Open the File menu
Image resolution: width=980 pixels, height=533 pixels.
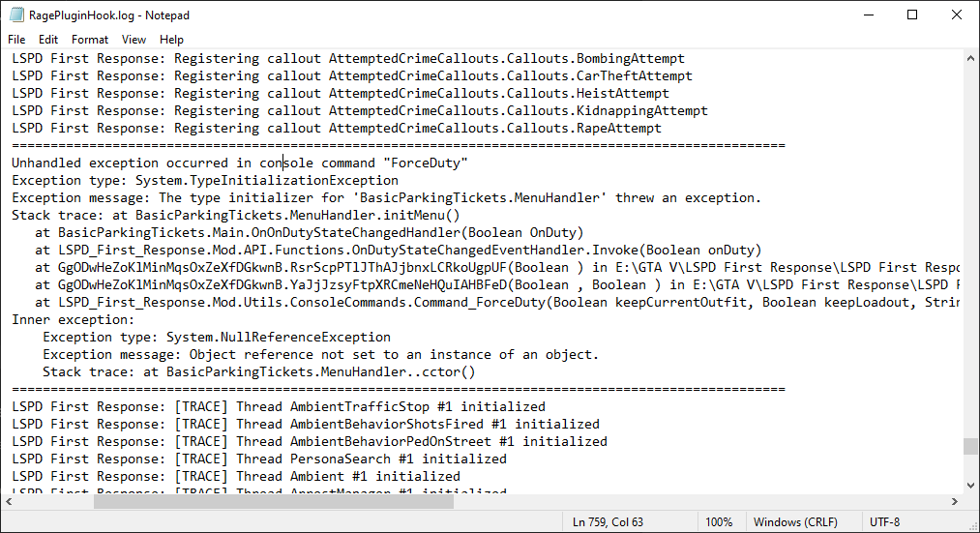[x=16, y=40]
